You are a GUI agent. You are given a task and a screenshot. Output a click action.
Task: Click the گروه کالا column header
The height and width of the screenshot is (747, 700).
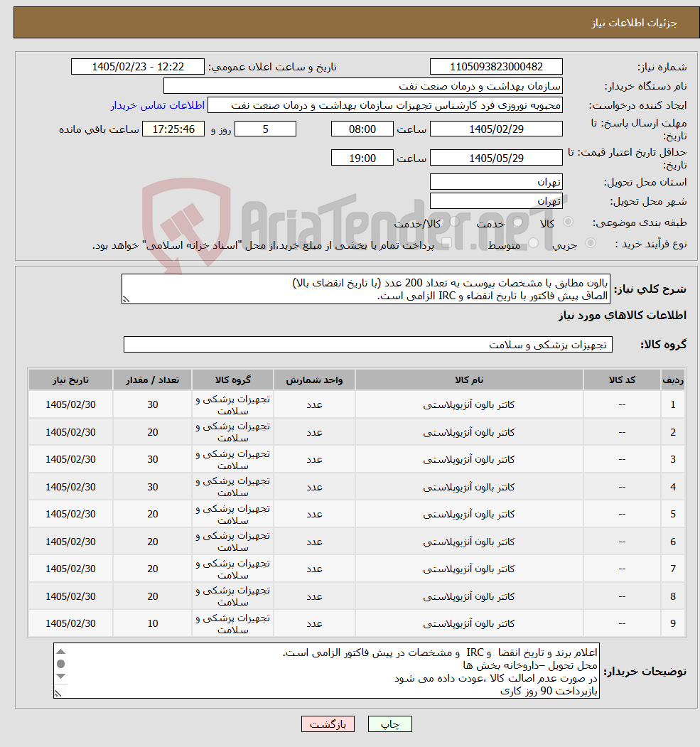click(232, 380)
